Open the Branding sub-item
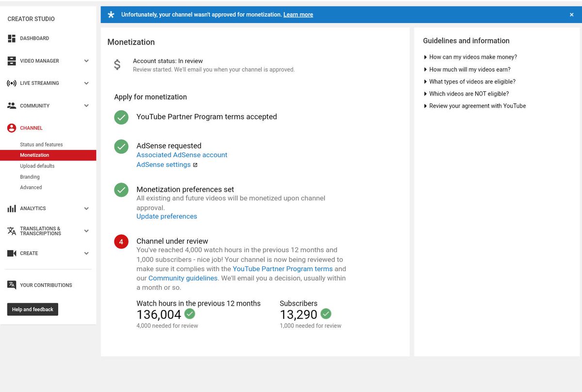582x392 pixels. [30, 177]
